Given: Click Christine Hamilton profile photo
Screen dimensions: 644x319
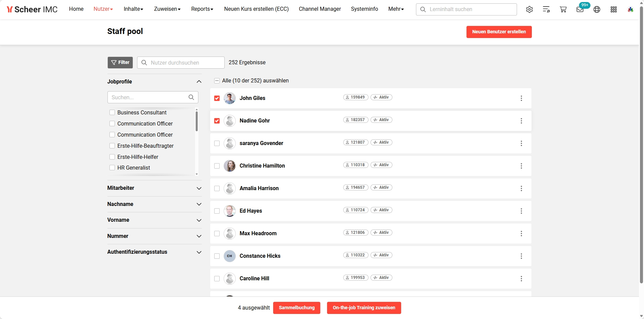Looking at the screenshot, I should (x=230, y=166).
